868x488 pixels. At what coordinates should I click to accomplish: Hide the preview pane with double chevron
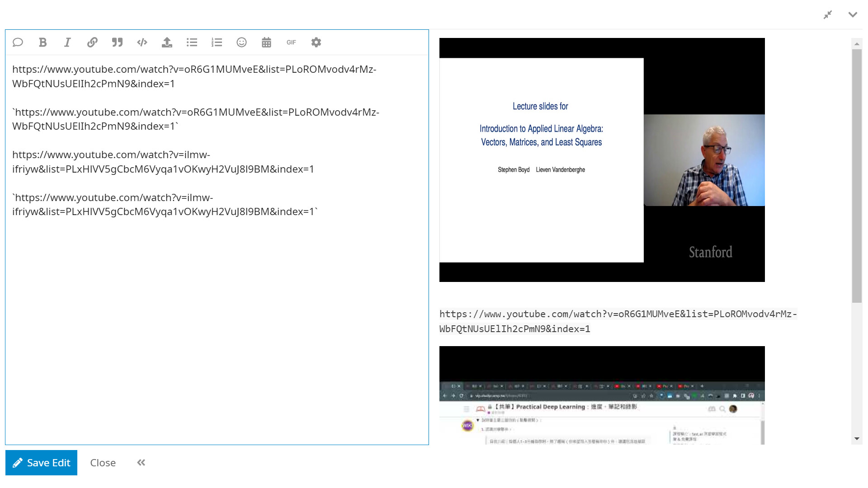(x=141, y=463)
